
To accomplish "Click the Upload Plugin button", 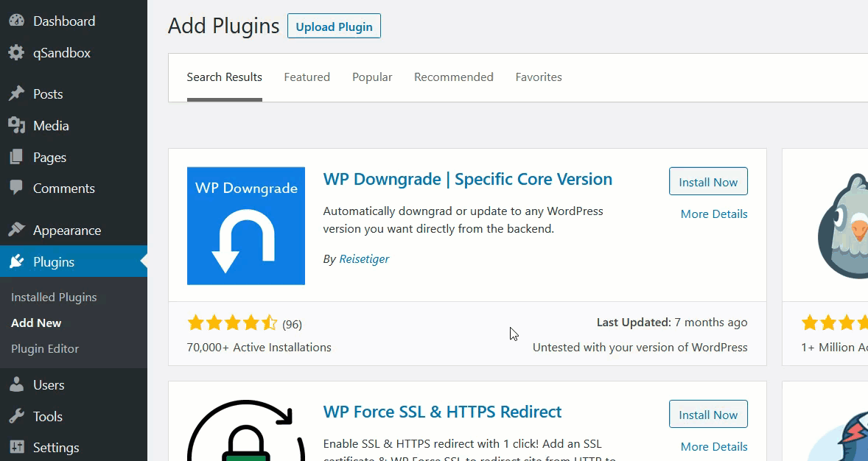I will point(334,27).
